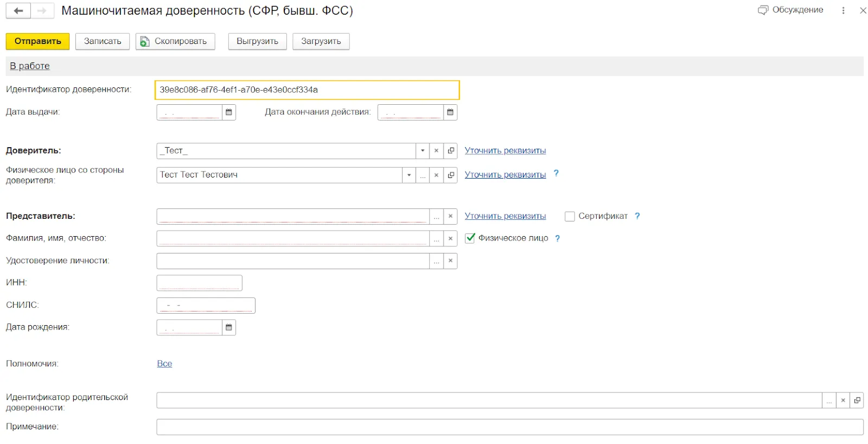Enable the Сертификат checkbox
Screen dimensions: 868x444
570,217
